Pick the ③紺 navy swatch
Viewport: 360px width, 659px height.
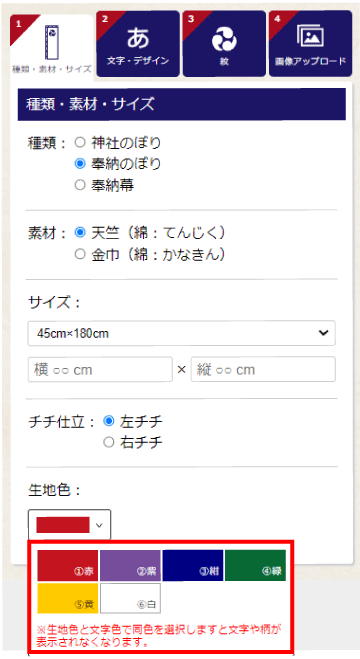[193, 565]
